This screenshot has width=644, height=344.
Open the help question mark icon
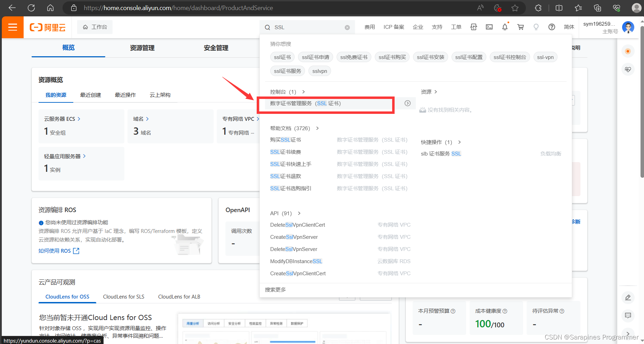coord(552,27)
